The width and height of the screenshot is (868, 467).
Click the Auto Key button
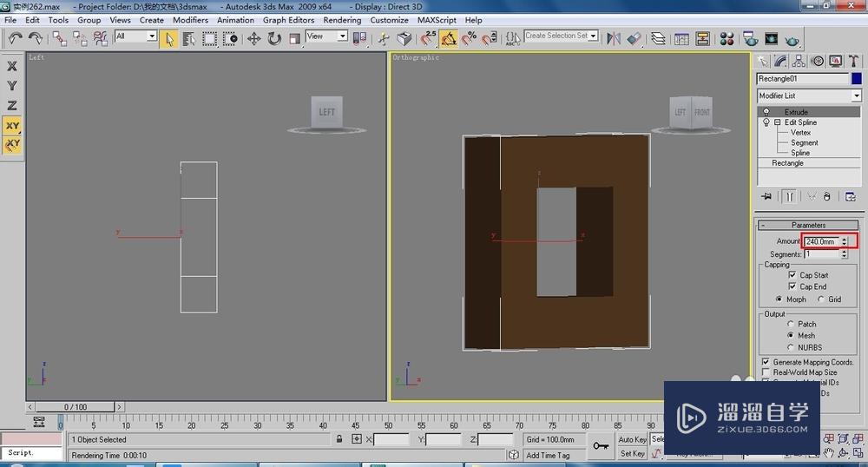[631, 439]
